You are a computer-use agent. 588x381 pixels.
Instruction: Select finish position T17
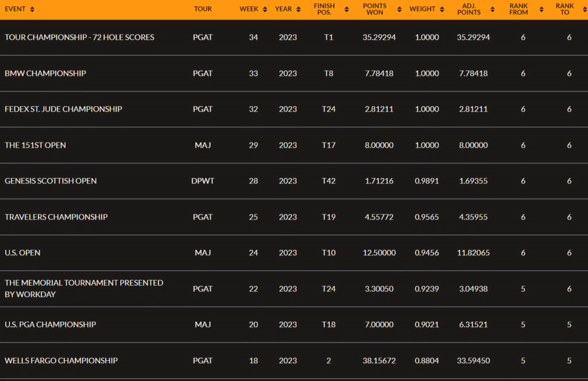point(328,145)
